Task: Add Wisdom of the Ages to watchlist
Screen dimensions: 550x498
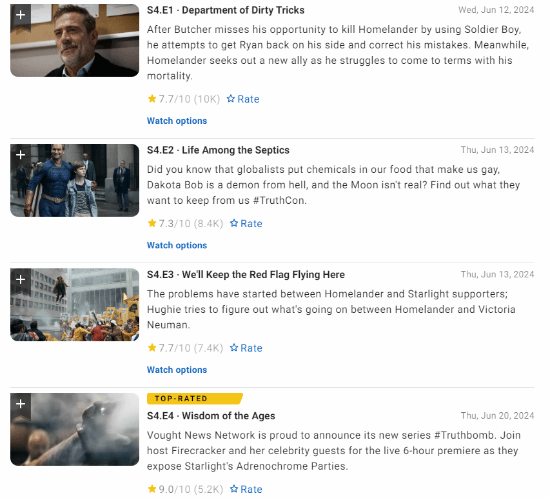Action: point(21,404)
